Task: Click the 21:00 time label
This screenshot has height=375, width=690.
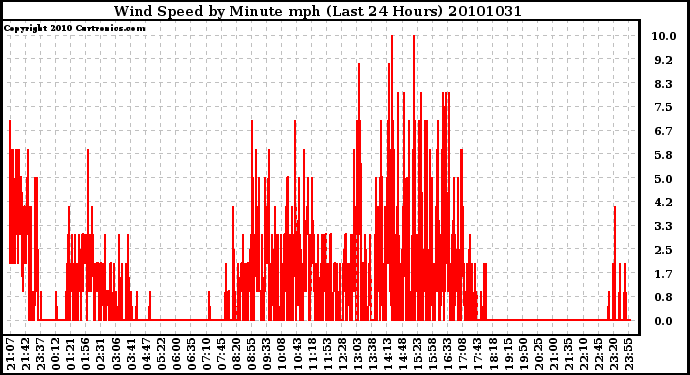Action: coord(552,355)
